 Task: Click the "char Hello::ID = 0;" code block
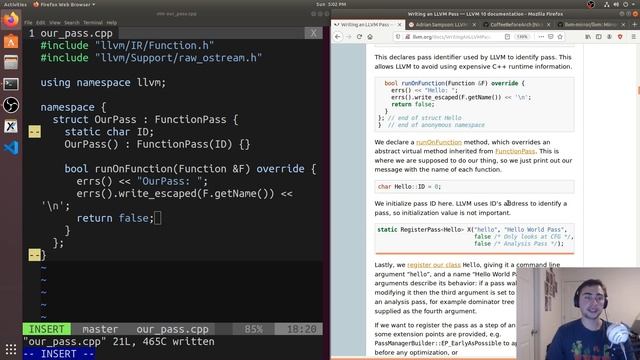tap(474, 187)
